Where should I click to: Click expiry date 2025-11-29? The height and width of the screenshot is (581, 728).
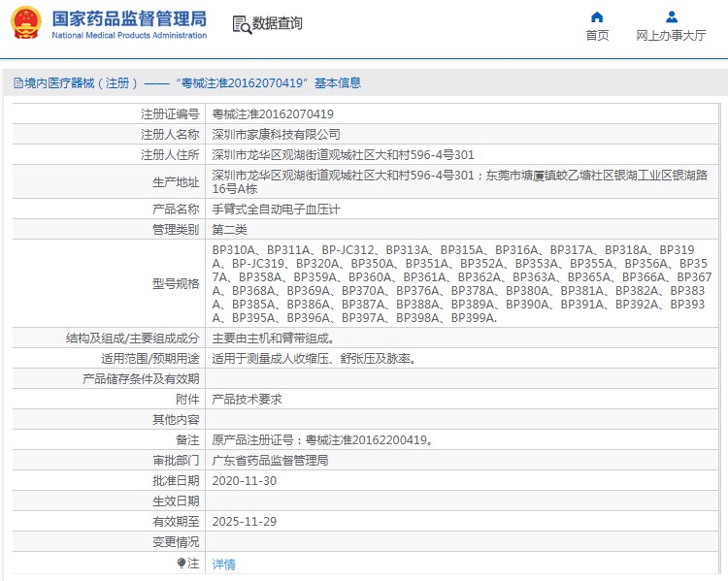[245, 522]
